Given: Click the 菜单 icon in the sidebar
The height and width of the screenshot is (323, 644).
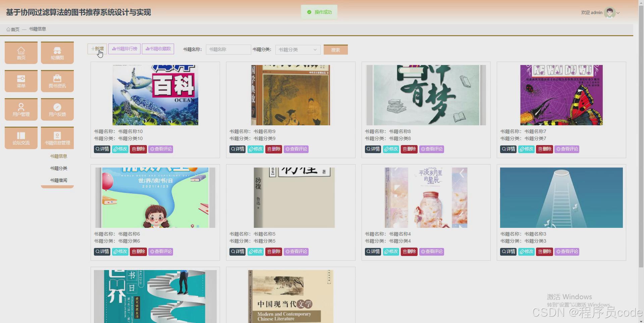Looking at the screenshot, I should pyautogui.click(x=21, y=81).
